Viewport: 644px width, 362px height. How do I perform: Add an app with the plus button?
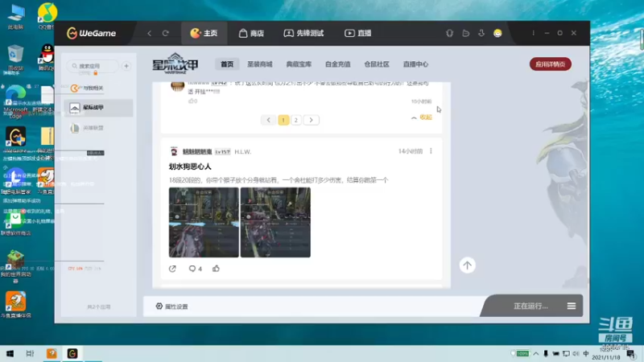[126, 66]
